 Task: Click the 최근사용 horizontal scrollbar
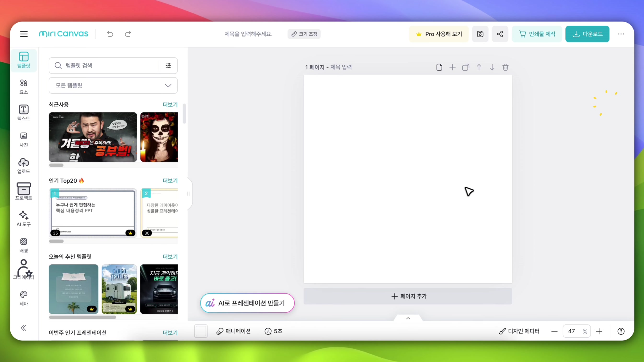point(56,165)
